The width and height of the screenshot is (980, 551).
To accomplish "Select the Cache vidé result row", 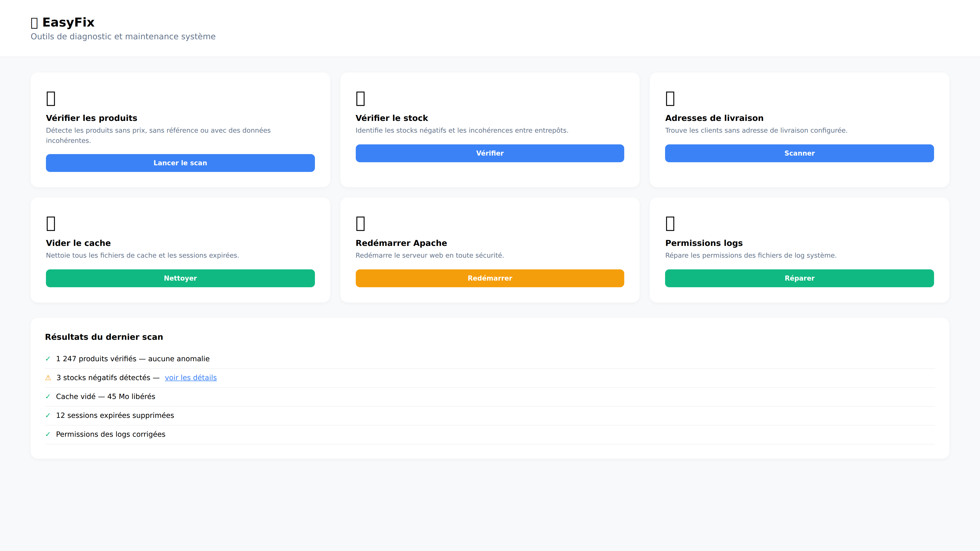I will coord(105,396).
